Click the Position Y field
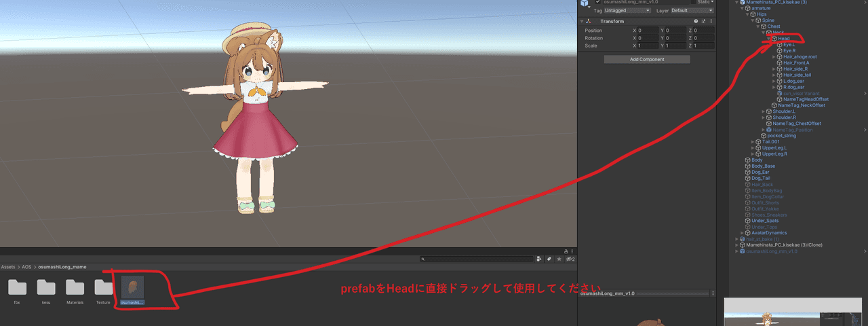 [x=675, y=31]
